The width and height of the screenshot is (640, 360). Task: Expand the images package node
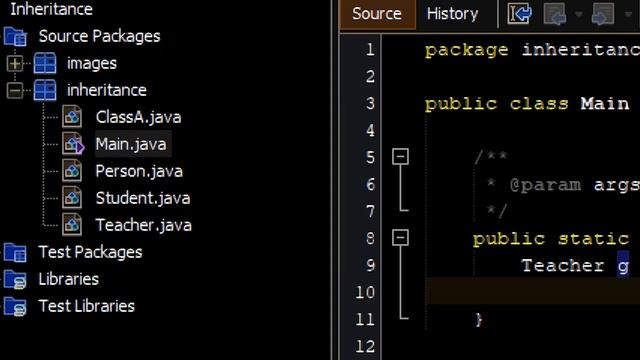point(15,64)
